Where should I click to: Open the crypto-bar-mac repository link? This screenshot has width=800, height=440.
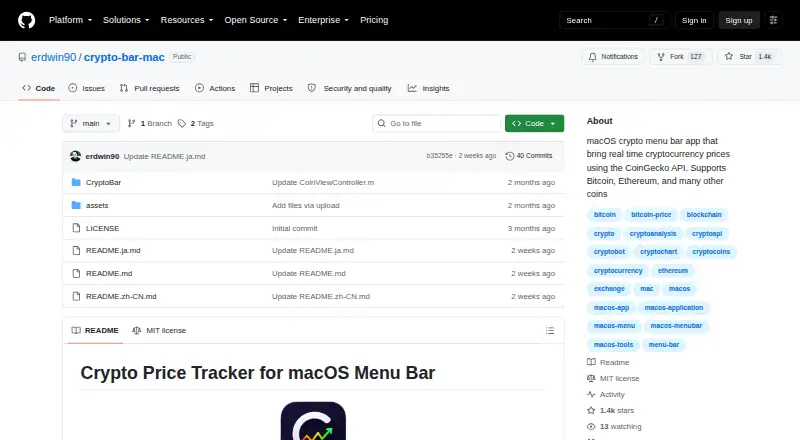pyautogui.click(x=124, y=57)
